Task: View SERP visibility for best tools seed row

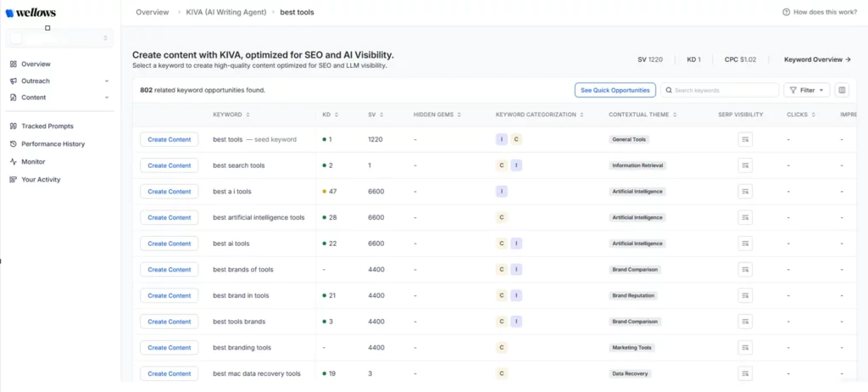Action: point(745,140)
